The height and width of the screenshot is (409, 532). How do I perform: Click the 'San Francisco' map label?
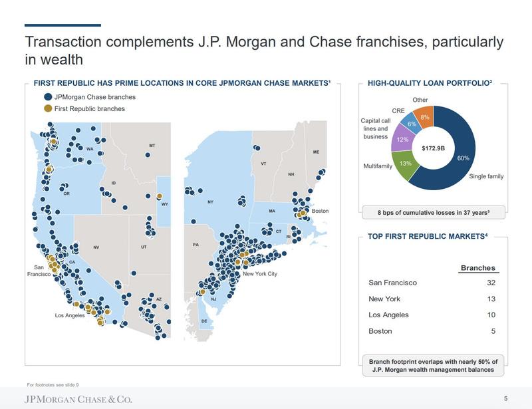click(x=39, y=271)
